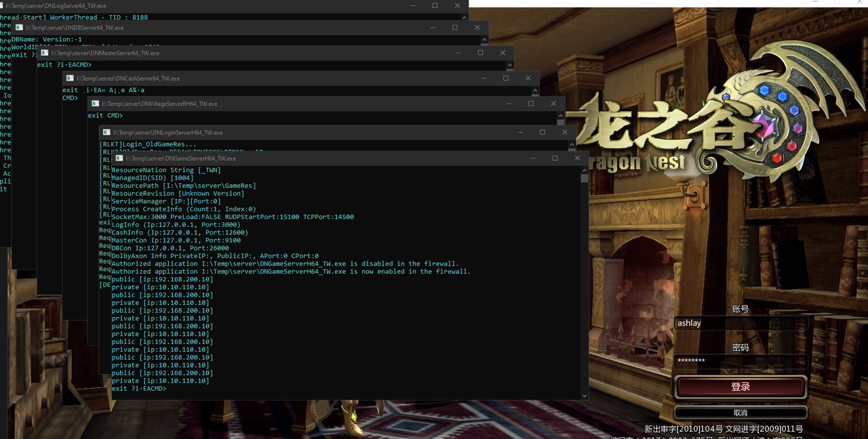Click the 'is disabled in the firewall' line
The height and width of the screenshot is (439, 868).
tap(285, 264)
